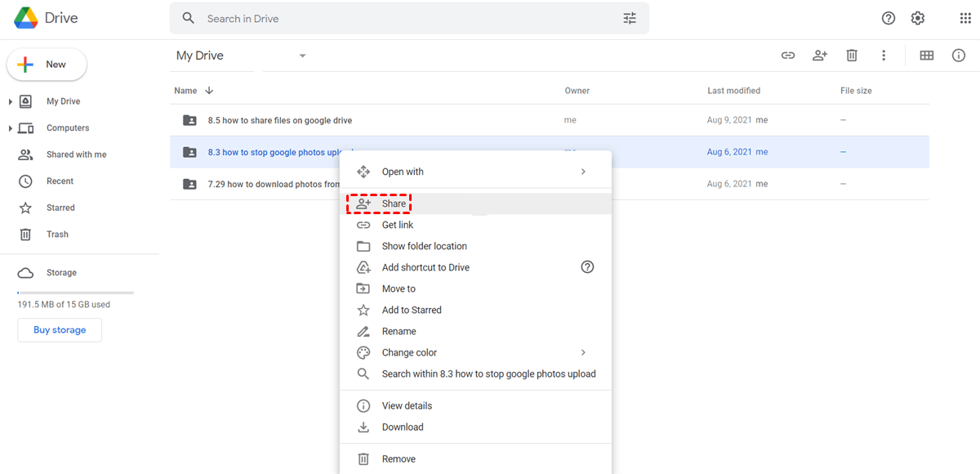Expand the Computers tree in sidebar

(x=11, y=128)
